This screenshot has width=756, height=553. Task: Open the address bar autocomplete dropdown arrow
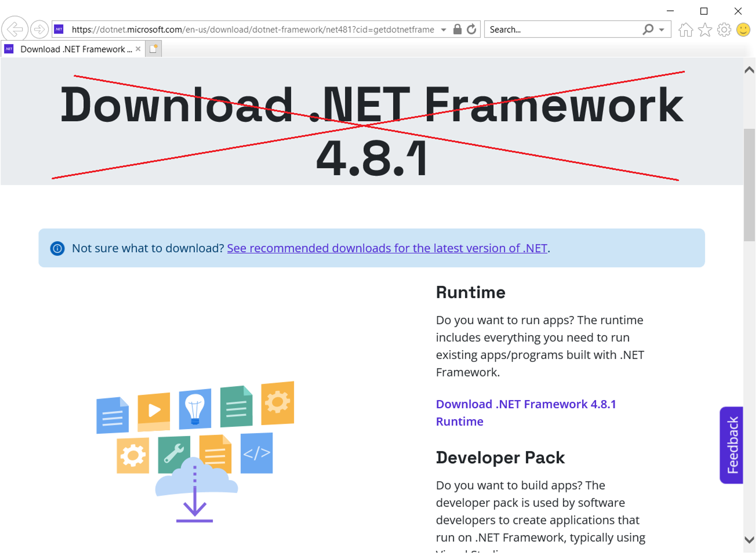point(443,30)
